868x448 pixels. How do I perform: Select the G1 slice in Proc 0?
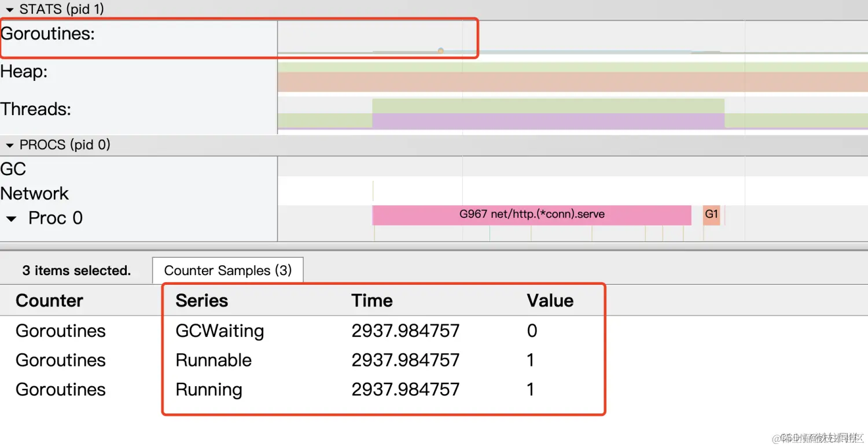coord(712,214)
